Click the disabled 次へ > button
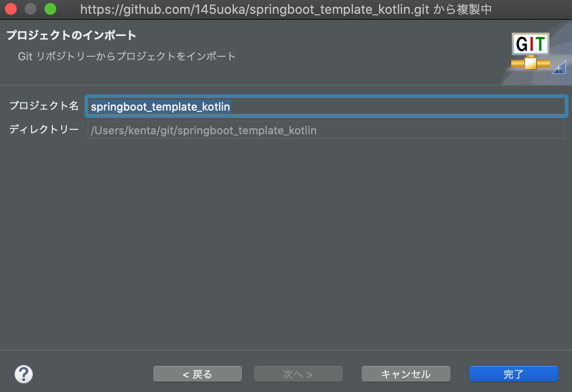The image size is (572, 392). pos(298,374)
